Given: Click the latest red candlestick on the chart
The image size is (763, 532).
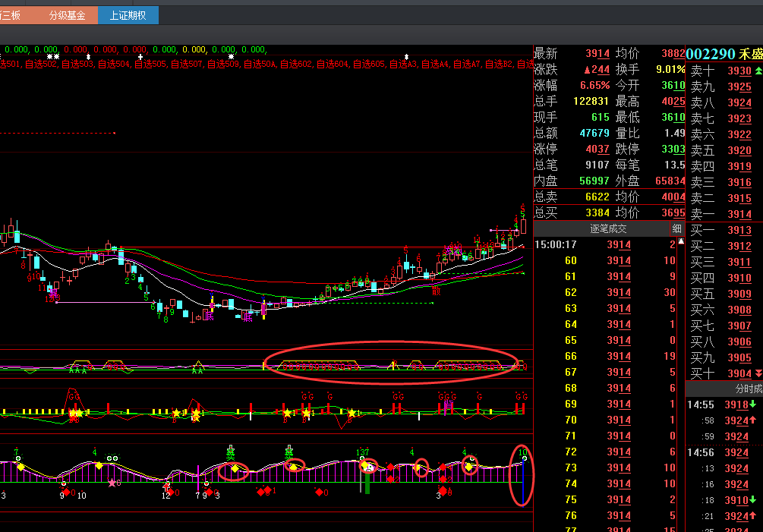Looking at the screenshot, I should point(523,227).
